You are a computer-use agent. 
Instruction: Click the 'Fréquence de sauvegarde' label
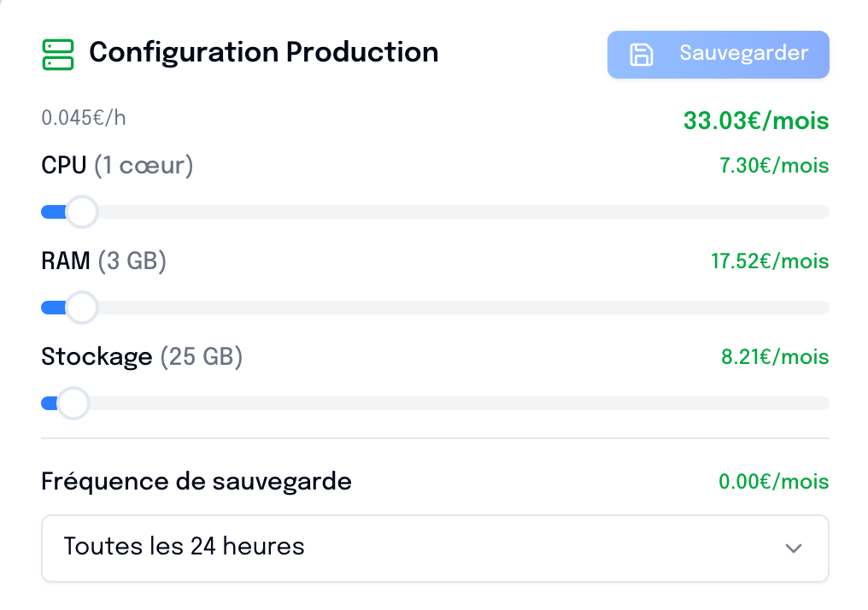tap(196, 482)
